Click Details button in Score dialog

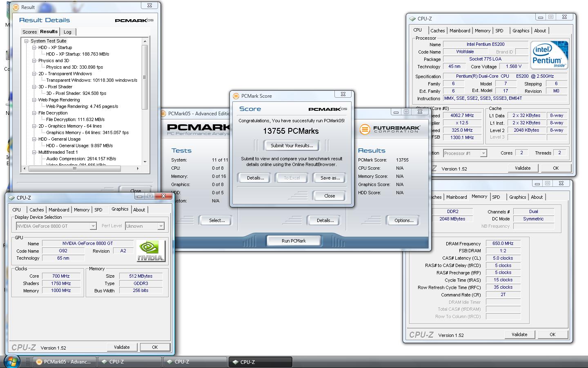[x=256, y=178]
